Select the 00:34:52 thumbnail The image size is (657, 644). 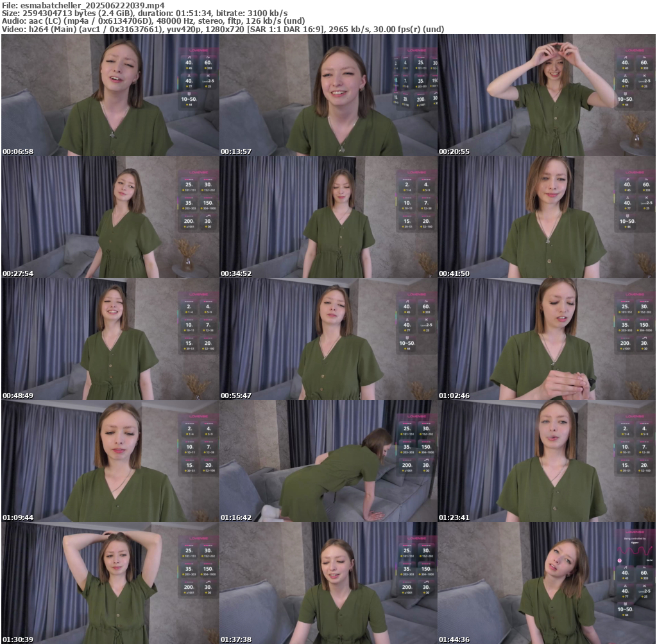click(328, 217)
